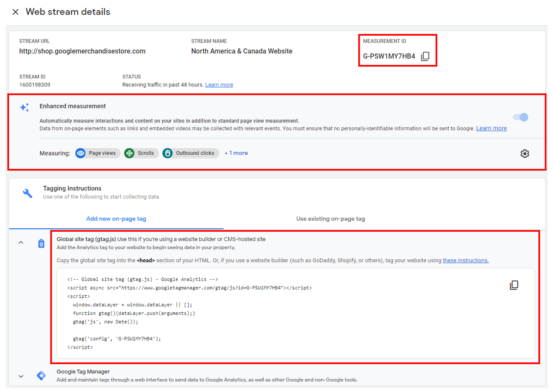Image resolution: width=553 pixels, height=392 pixels.
Task: Click the Enhanced measurement sparkle icon
Action: tap(25, 107)
